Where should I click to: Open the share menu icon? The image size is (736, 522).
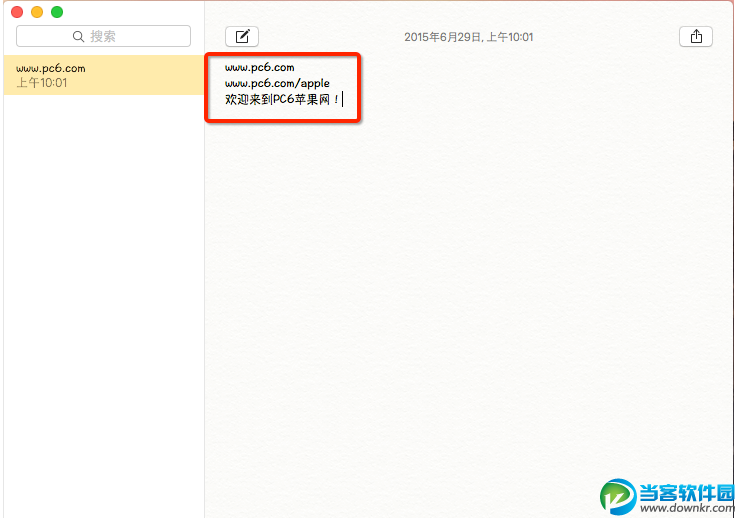tap(696, 37)
